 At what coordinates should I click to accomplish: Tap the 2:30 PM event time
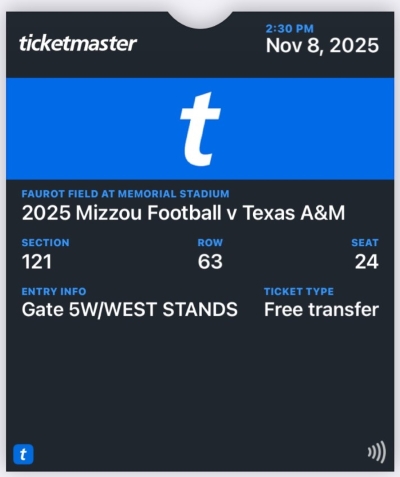click(x=290, y=29)
